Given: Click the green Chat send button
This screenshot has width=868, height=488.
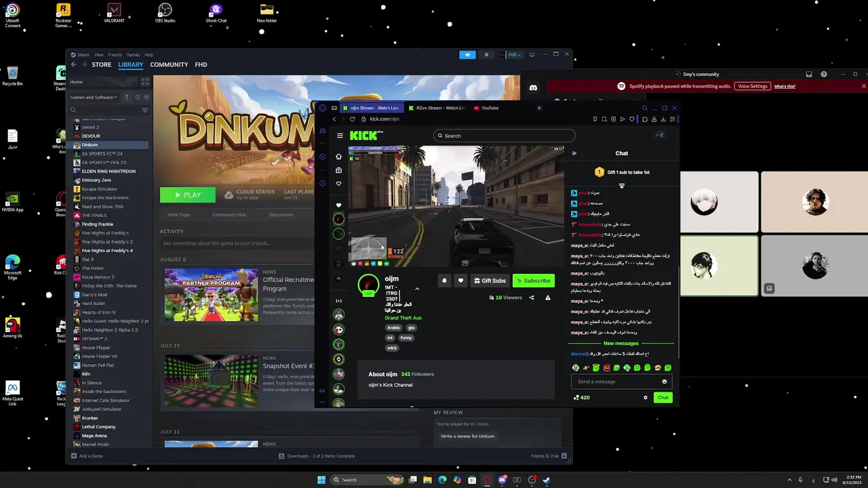Looking at the screenshot, I should coord(663,398).
